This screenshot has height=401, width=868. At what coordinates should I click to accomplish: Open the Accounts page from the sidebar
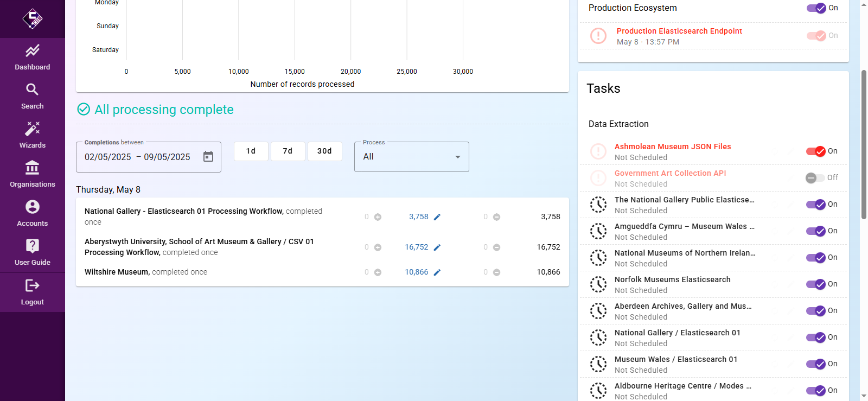pos(33,214)
